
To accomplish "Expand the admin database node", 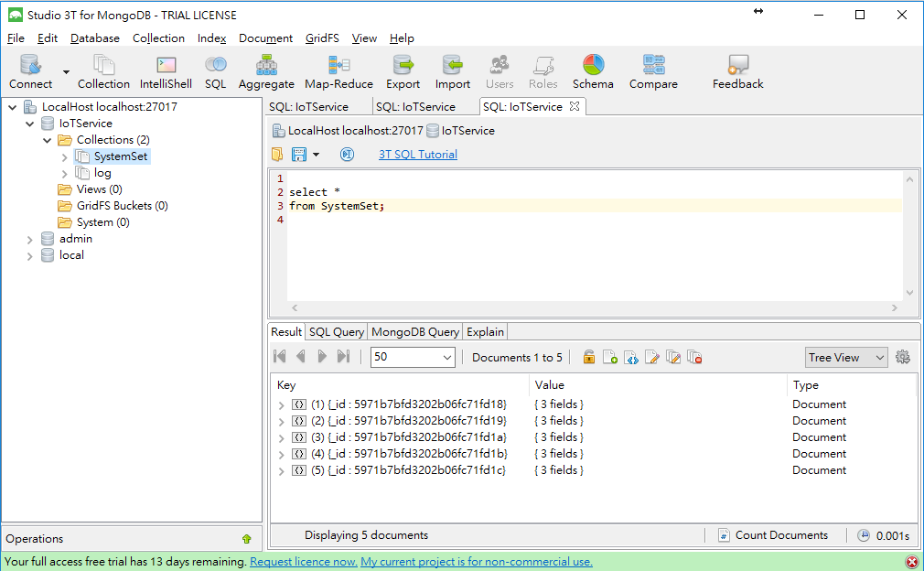I will [x=29, y=239].
